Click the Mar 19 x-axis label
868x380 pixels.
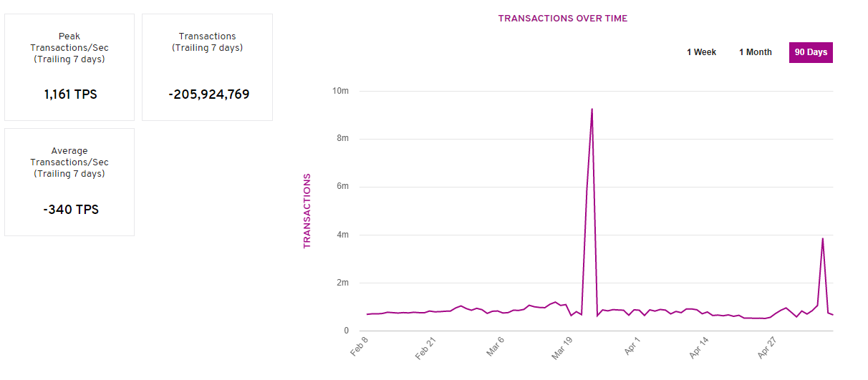click(564, 349)
